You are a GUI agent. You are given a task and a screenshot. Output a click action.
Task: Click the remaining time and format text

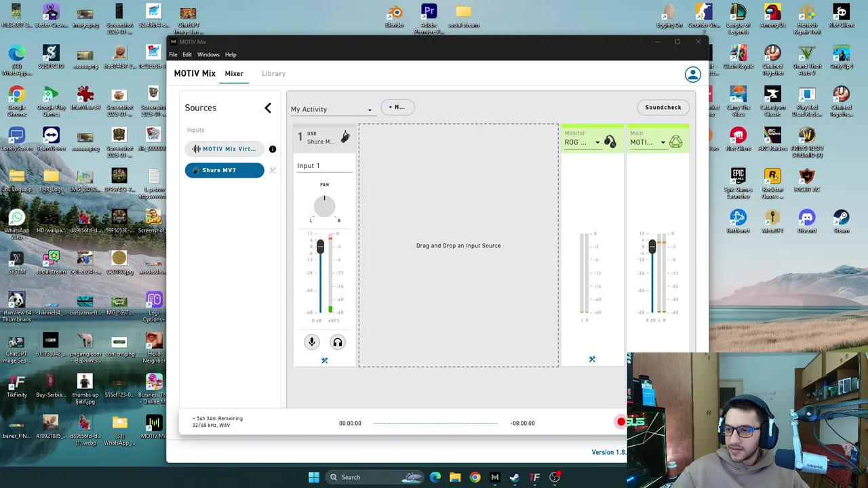tap(218, 422)
